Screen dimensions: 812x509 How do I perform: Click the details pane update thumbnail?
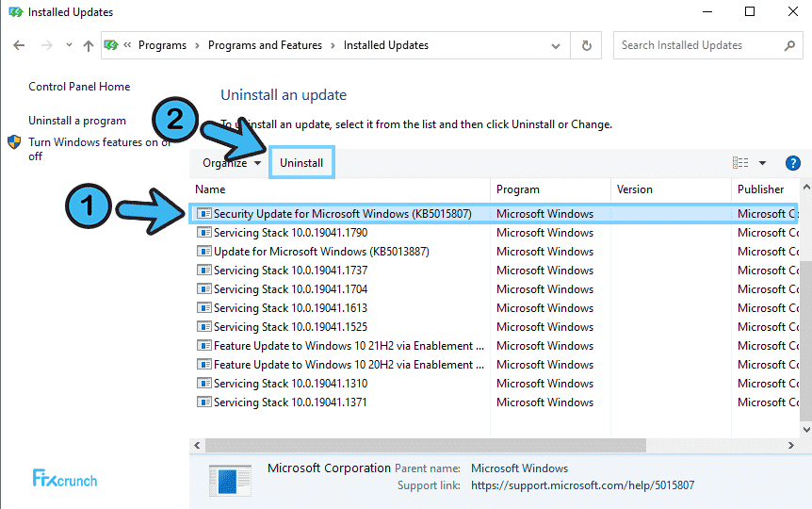tap(230, 481)
